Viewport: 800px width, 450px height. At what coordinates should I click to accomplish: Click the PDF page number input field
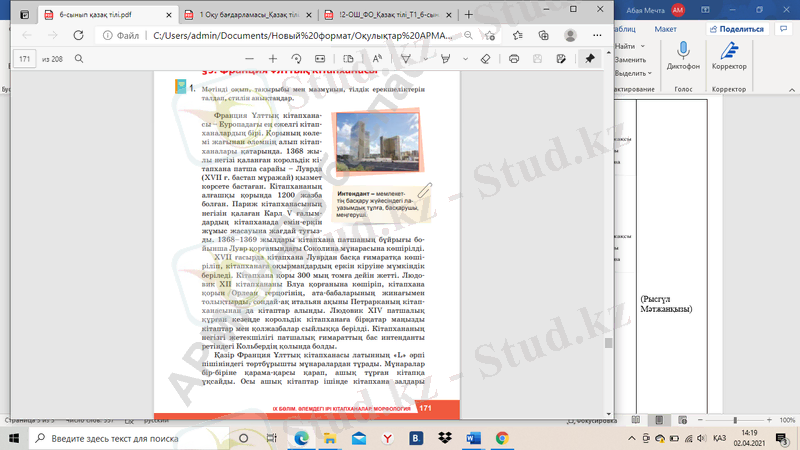pos(26,59)
